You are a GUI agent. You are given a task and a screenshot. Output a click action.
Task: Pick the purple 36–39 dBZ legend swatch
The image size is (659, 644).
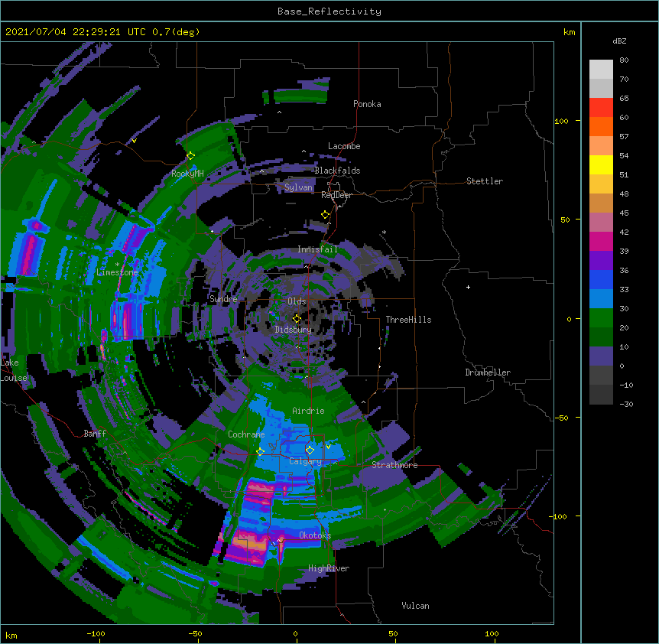[x=601, y=261]
